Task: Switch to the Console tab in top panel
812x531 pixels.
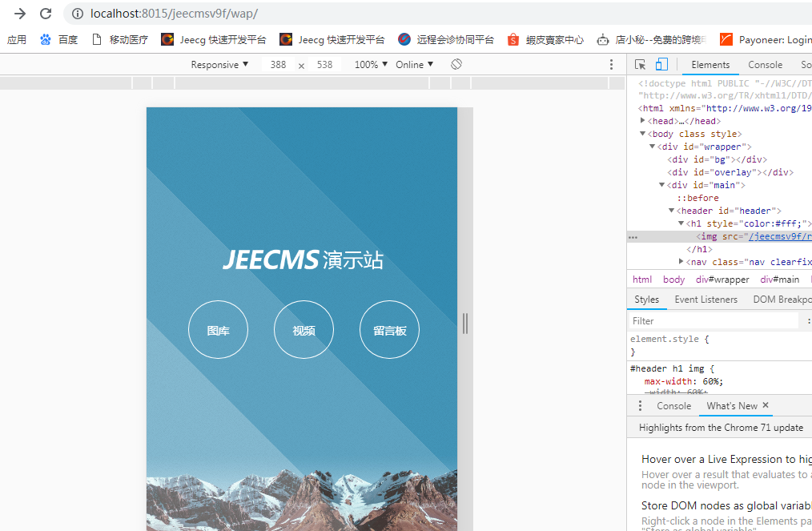Action: (765, 65)
